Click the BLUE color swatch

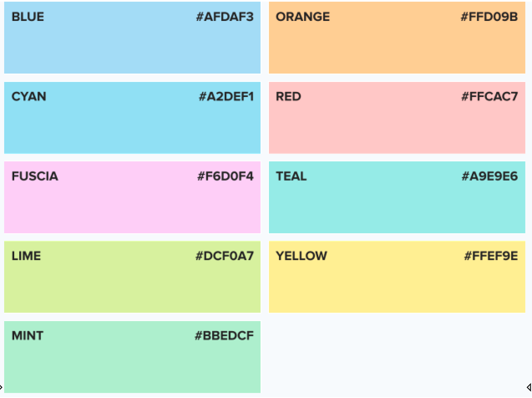(x=132, y=46)
